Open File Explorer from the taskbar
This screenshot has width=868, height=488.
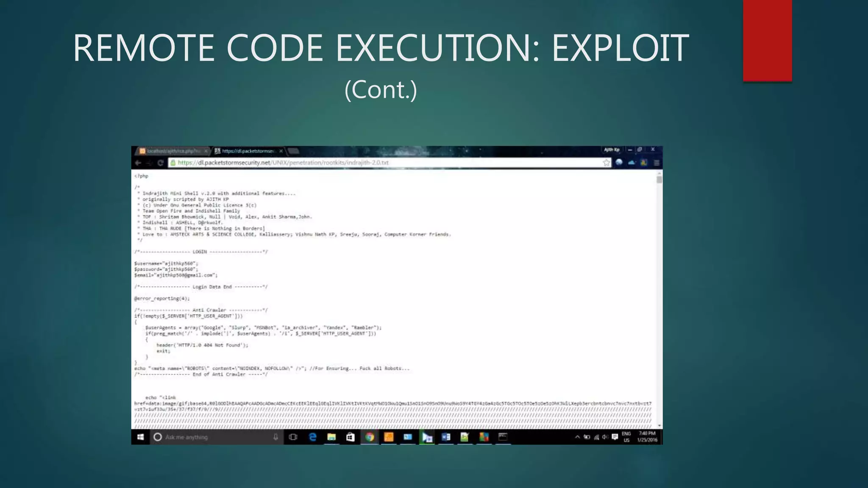coord(331,437)
